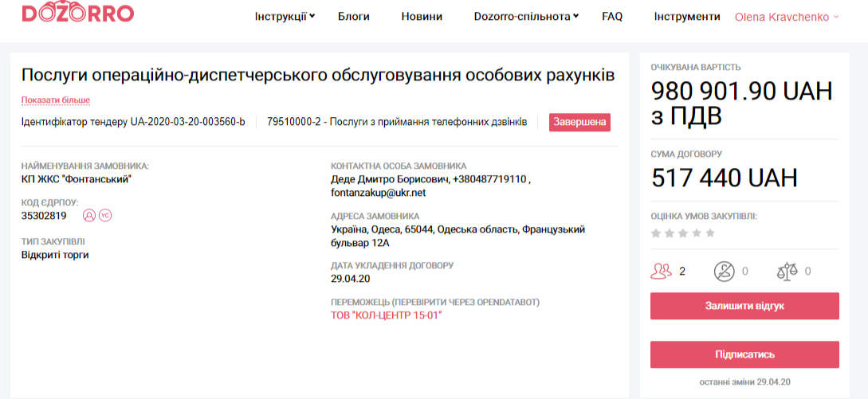Open the Інструменти menu item
The width and height of the screenshot is (868, 399).
click(x=687, y=17)
